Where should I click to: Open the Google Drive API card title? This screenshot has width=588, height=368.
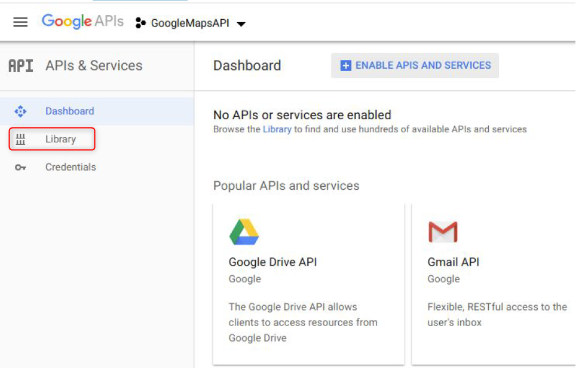(x=272, y=261)
